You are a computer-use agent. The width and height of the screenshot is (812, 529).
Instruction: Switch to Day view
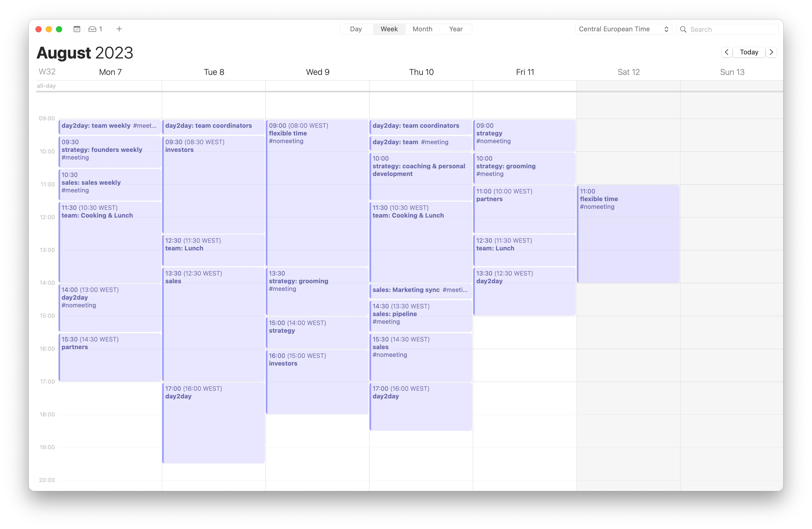point(355,29)
